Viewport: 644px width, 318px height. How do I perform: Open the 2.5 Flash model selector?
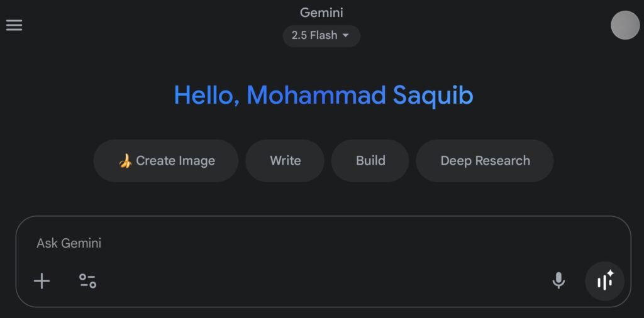[314, 36]
